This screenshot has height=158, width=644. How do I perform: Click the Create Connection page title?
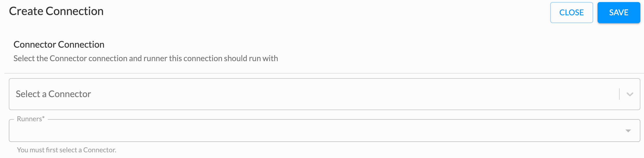tap(56, 11)
